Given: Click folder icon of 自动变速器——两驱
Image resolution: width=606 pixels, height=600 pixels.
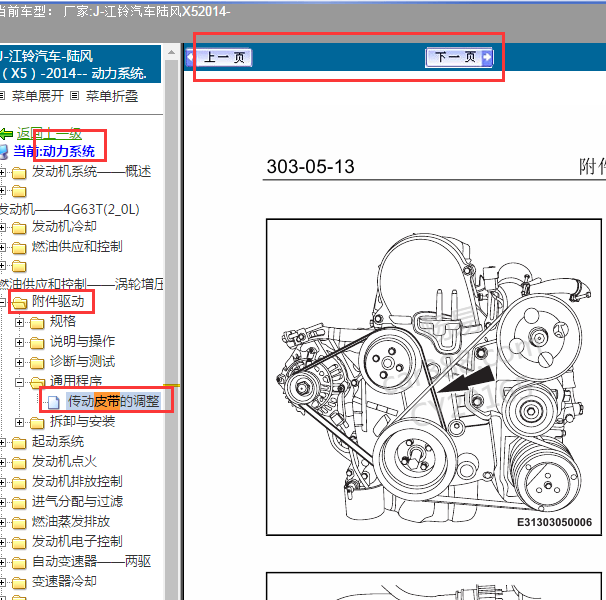Looking at the screenshot, I should [x=19, y=563].
